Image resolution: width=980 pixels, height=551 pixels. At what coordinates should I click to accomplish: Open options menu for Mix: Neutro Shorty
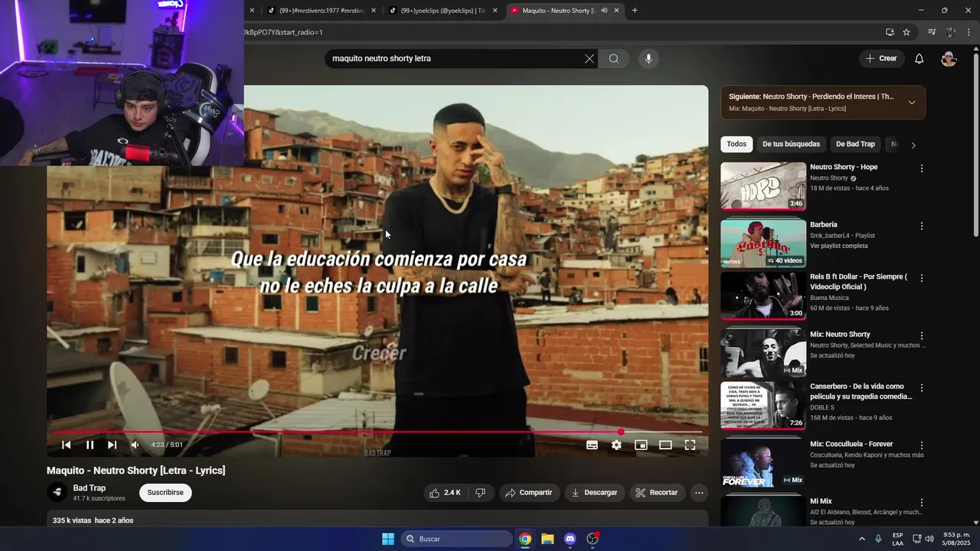click(922, 336)
